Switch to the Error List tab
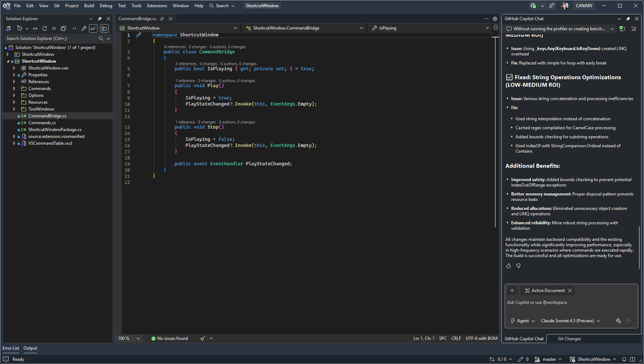 coord(11,348)
